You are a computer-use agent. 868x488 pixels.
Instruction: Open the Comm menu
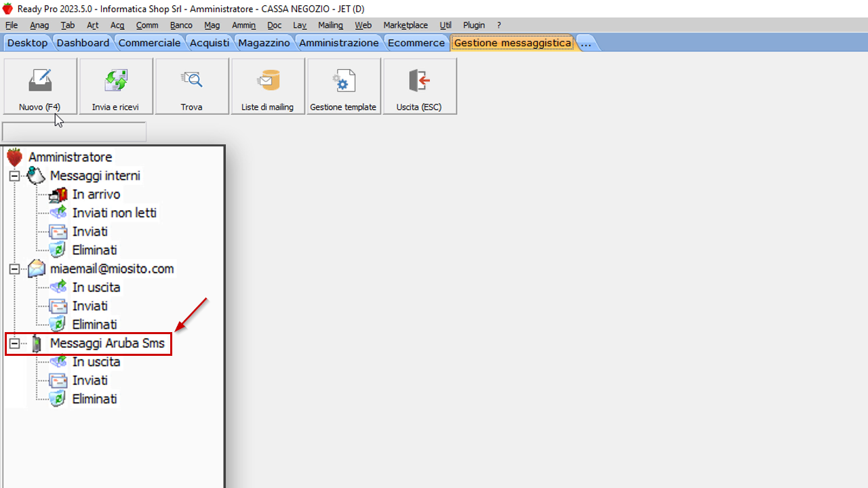[147, 25]
